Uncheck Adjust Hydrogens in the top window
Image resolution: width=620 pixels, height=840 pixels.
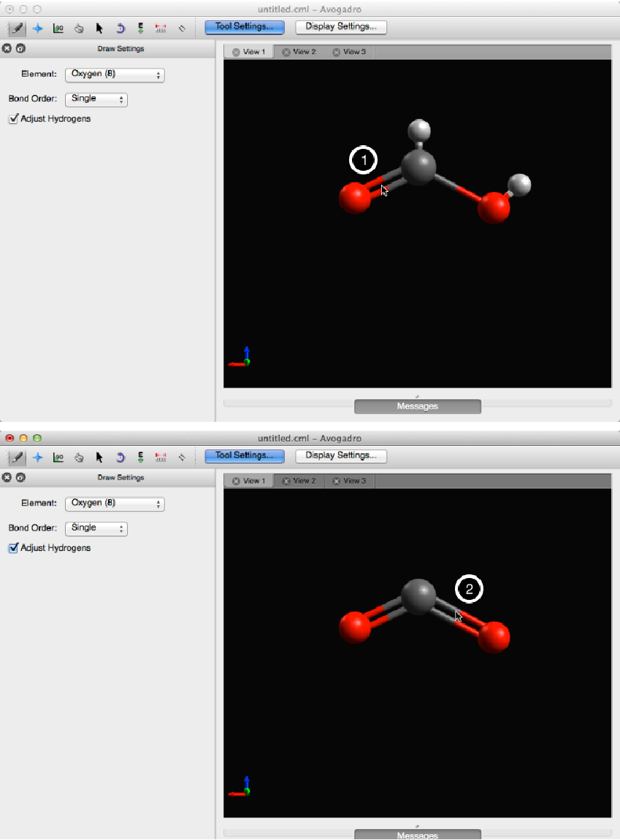click(x=13, y=118)
